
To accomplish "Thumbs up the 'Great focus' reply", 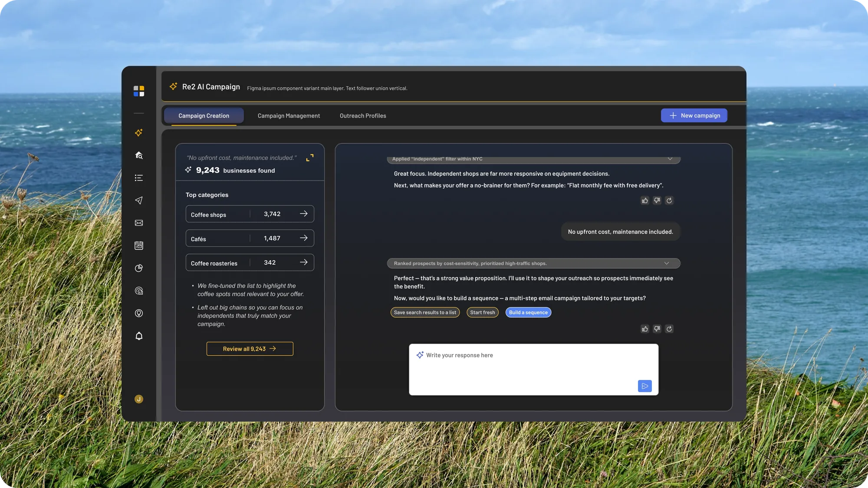I will [645, 200].
